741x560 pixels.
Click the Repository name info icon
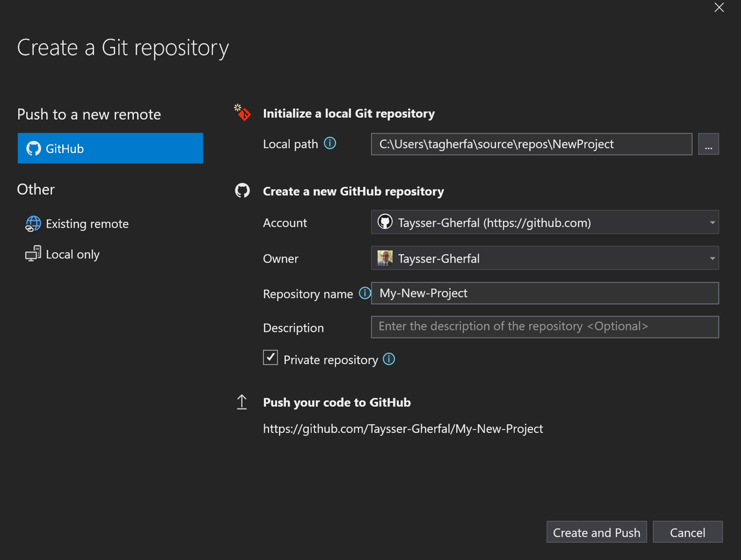pyautogui.click(x=365, y=293)
